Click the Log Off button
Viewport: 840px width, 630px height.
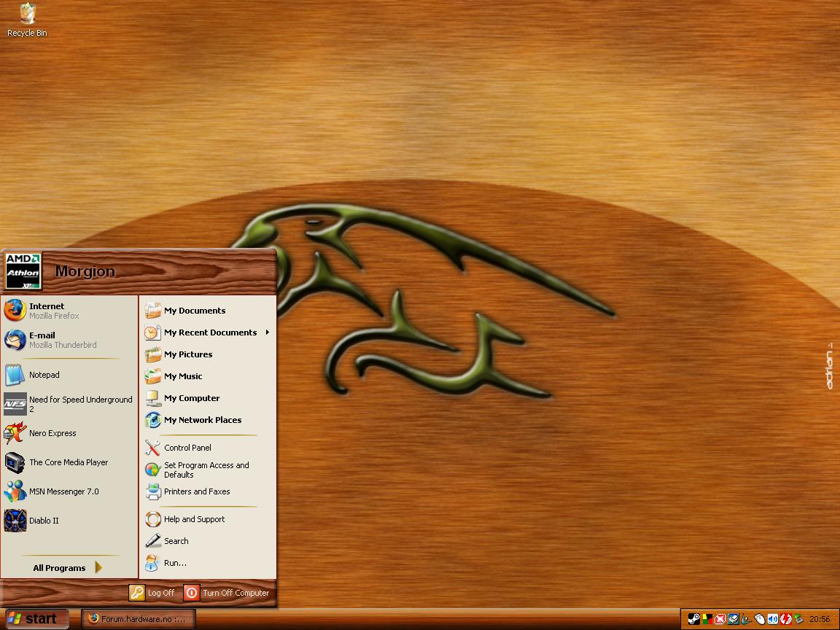pyautogui.click(x=152, y=593)
